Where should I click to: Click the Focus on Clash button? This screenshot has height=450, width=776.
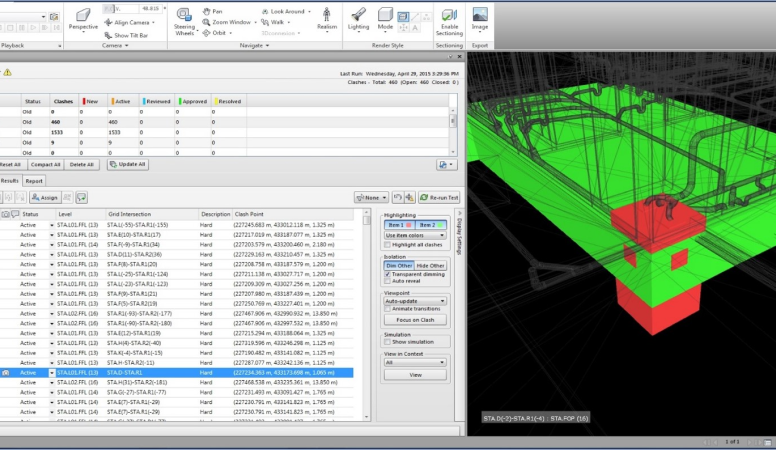pos(415,319)
